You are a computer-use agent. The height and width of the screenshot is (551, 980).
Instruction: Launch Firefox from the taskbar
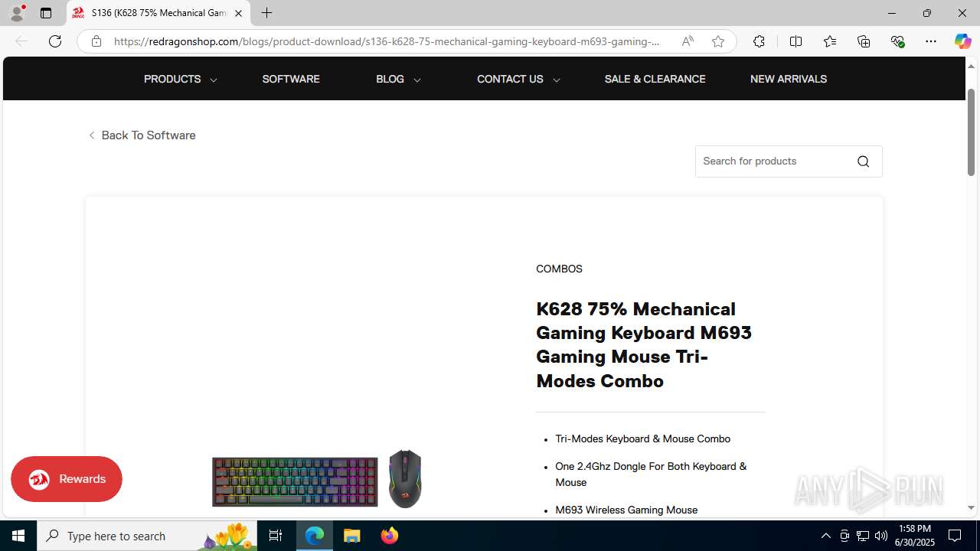tap(390, 536)
